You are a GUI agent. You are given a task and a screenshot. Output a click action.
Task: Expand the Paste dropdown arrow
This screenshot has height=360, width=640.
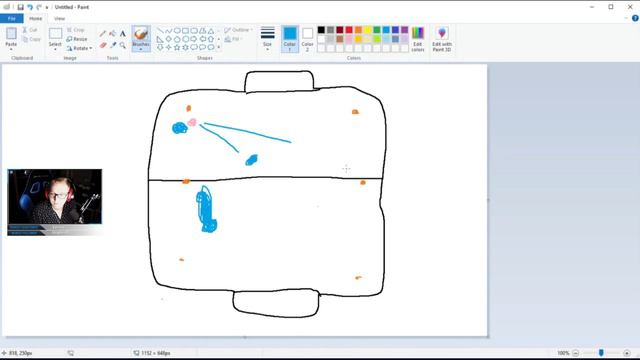[x=11, y=49]
